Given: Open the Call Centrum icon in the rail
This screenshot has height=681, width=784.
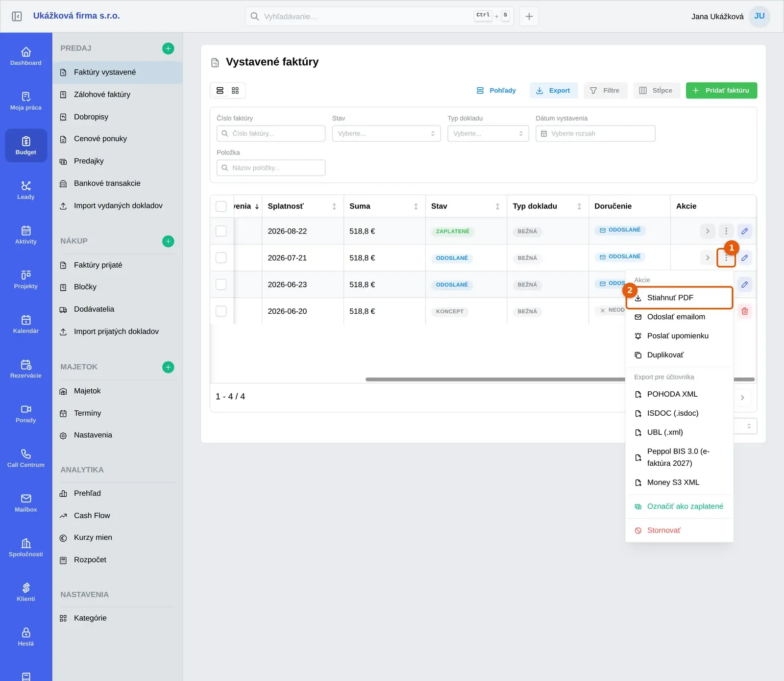Looking at the screenshot, I should coord(26,458).
